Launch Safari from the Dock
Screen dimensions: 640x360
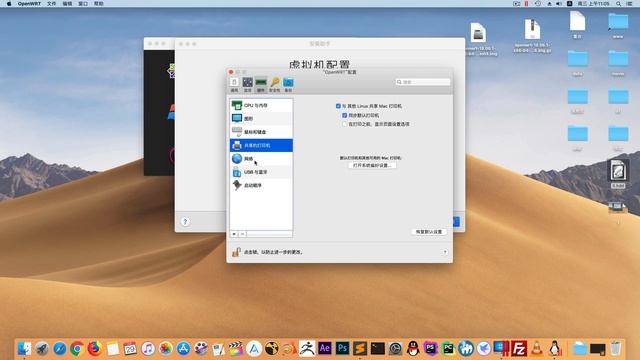coord(60,349)
